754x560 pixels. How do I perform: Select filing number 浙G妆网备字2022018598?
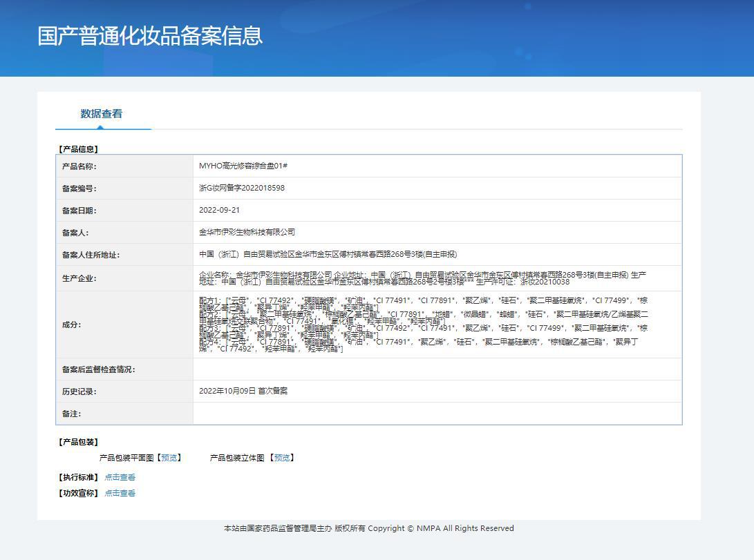tap(242, 188)
